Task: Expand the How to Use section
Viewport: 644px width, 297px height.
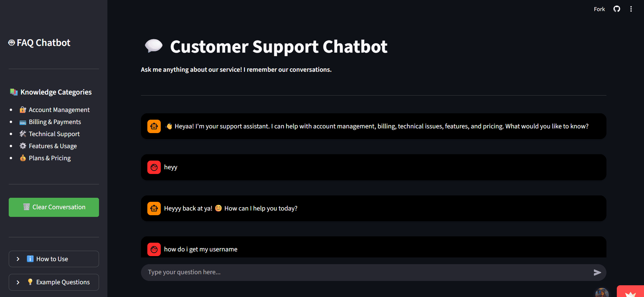Action: coord(54,259)
